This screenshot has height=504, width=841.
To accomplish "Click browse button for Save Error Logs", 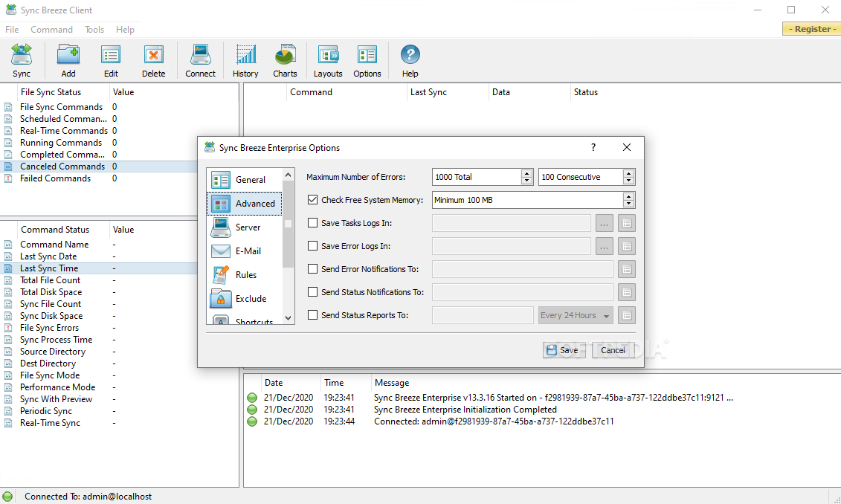I will pos(604,246).
